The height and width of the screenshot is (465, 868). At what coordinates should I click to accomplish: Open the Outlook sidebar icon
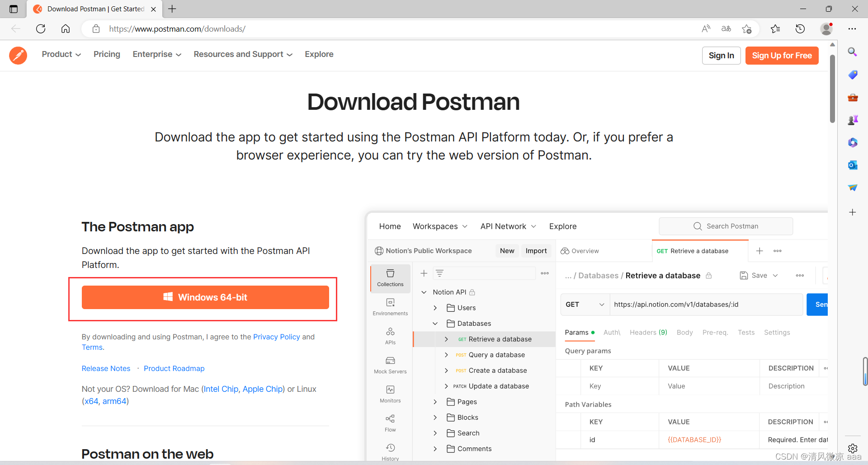coord(853,165)
